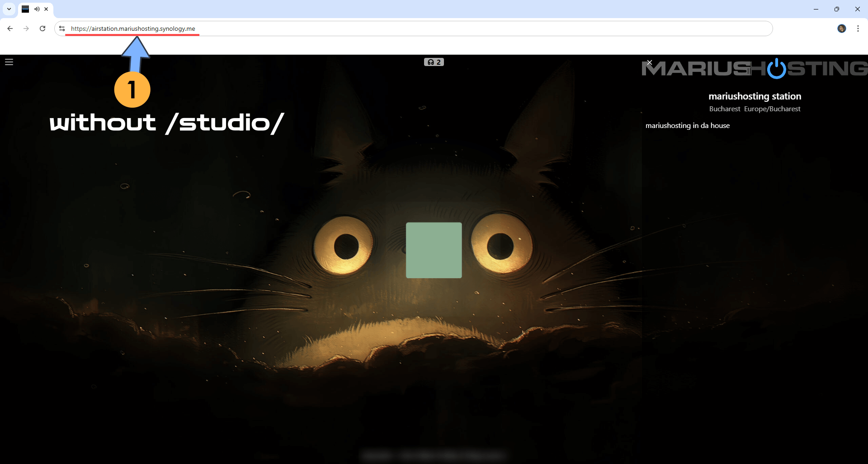
Task: Open the tab search dropdown chevron
Action: 9,9
